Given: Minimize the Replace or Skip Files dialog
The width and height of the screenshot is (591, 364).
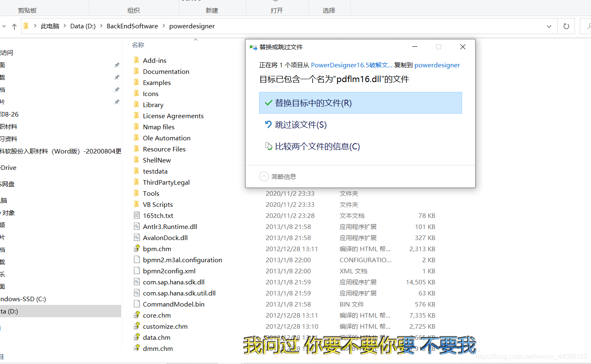Looking at the screenshot, I should 415,47.
